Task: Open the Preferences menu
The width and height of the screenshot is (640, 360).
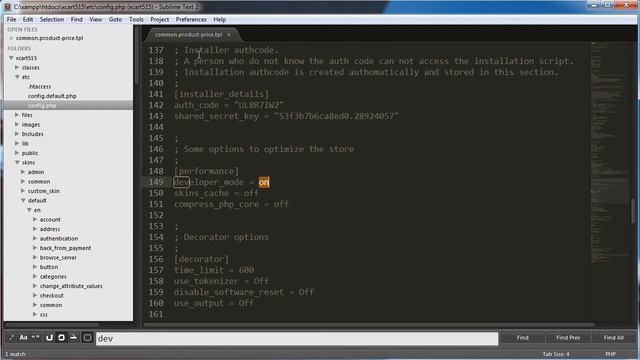Action: [191, 19]
